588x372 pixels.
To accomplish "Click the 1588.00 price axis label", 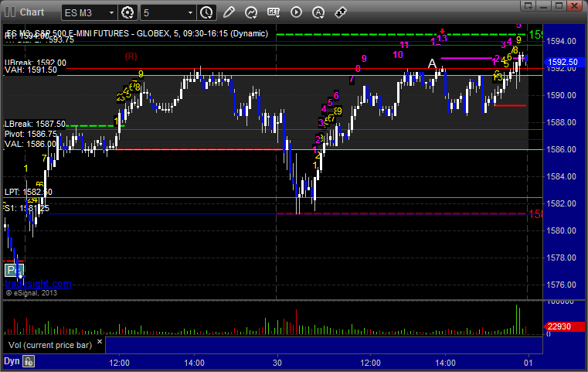I will click(562, 122).
